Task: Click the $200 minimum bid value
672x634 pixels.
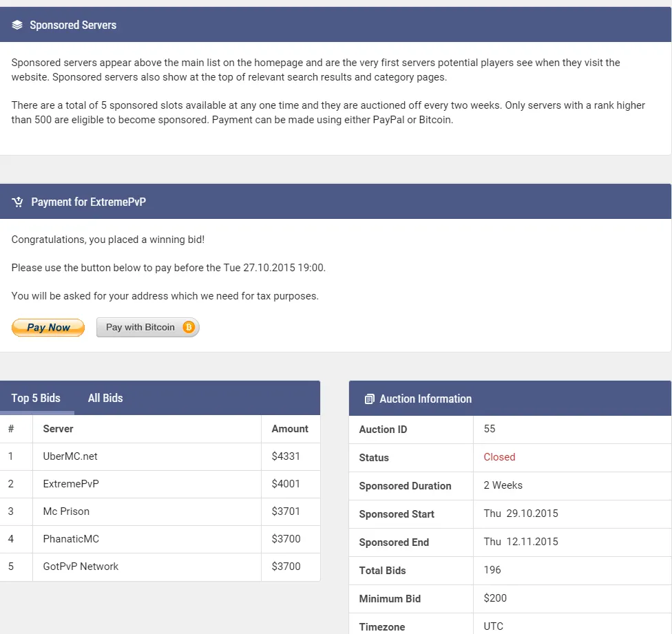Action: click(x=495, y=598)
